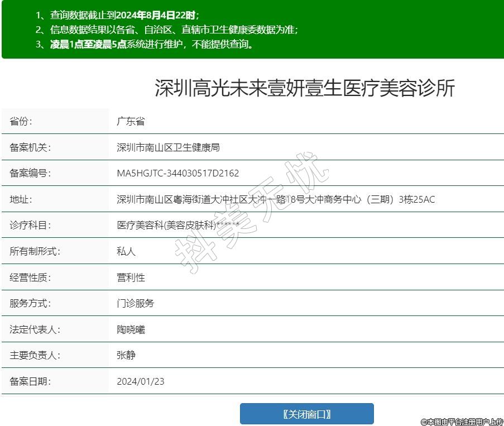The height and width of the screenshot is (426, 504).
Task: Click the 经营性质 value 营利性
Action: coord(131,277)
